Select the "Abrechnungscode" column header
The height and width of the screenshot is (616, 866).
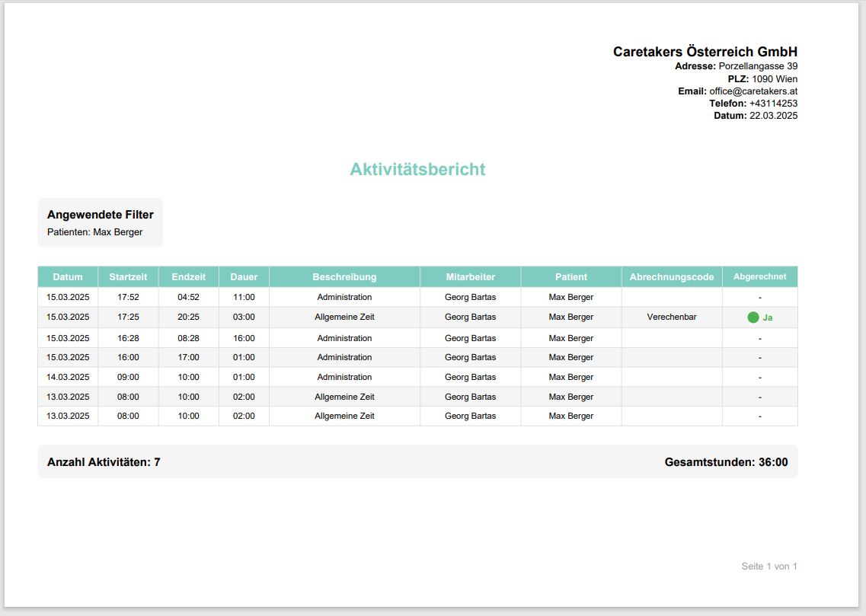pos(671,277)
